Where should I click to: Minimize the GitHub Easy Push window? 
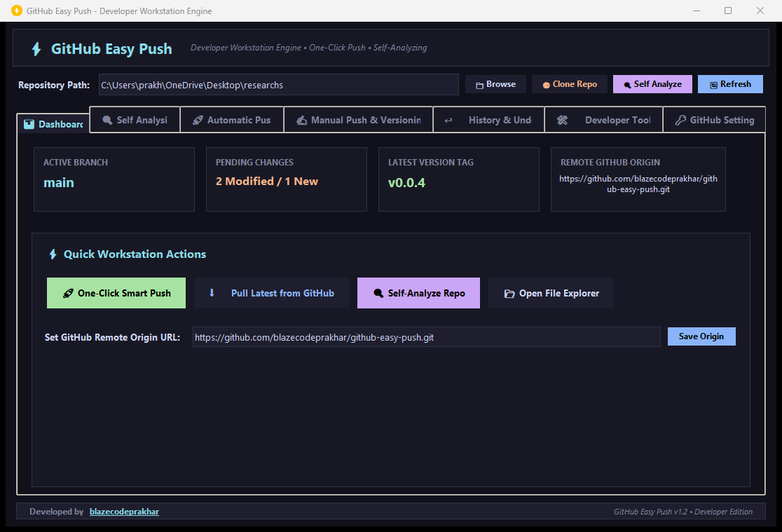coord(697,11)
